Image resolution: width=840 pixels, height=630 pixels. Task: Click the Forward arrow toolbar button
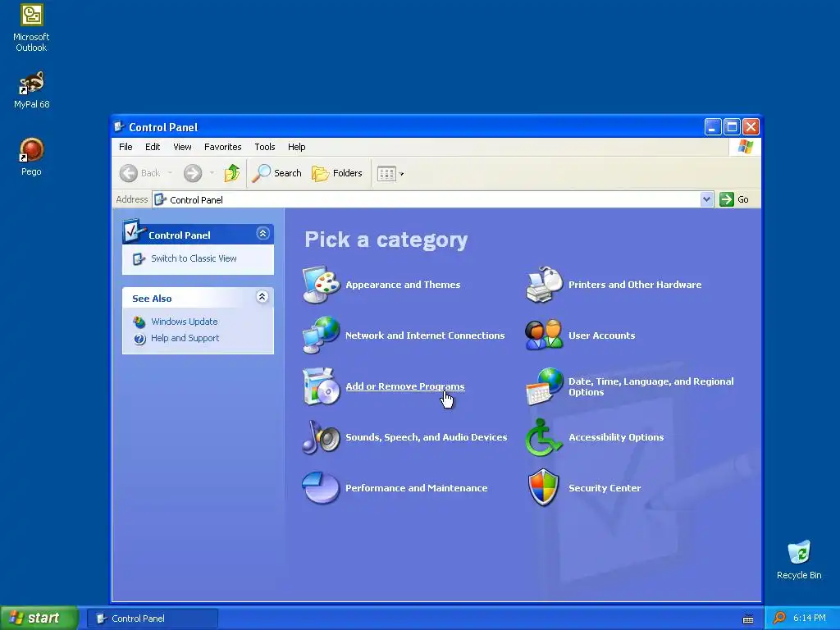click(x=193, y=173)
